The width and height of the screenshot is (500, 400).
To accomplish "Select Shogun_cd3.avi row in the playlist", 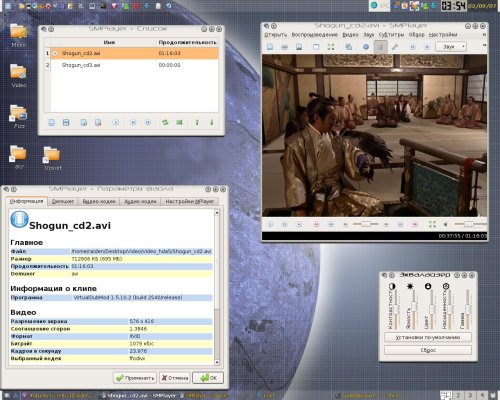I will 131,65.
